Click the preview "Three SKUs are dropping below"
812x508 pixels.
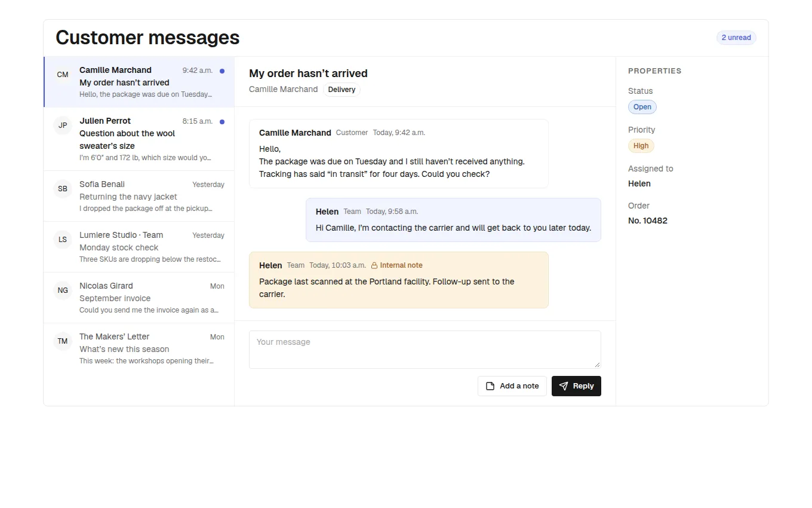tap(150, 259)
